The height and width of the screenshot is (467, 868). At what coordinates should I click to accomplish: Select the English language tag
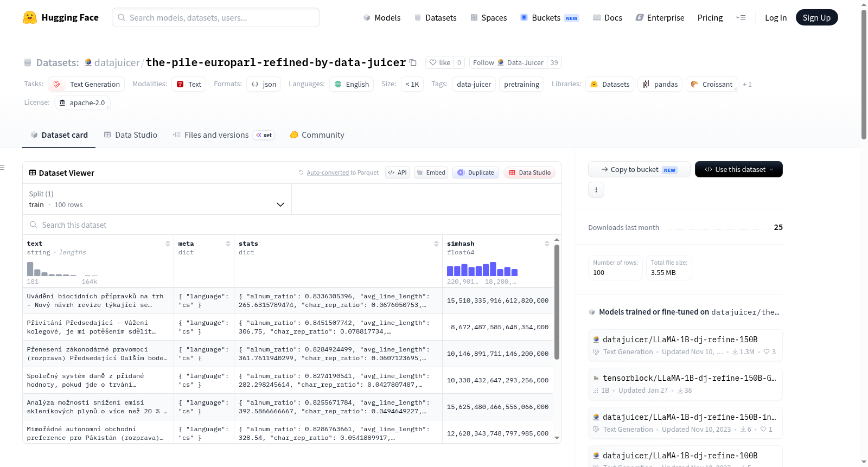352,84
